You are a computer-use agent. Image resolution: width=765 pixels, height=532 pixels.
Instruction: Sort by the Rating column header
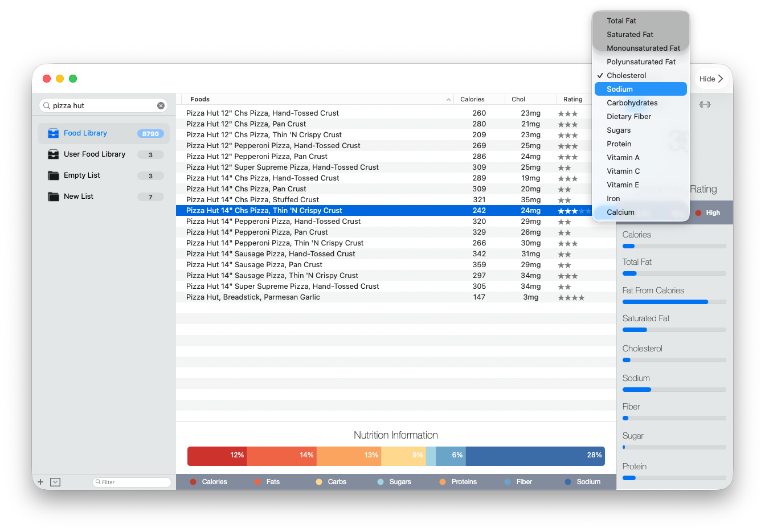(573, 99)
